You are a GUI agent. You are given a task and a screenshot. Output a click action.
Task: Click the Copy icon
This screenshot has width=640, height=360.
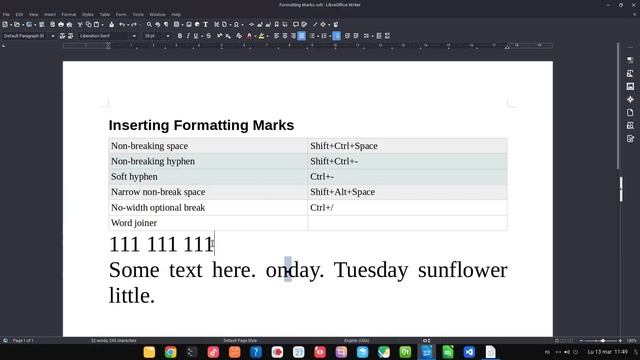click(88, 24)
